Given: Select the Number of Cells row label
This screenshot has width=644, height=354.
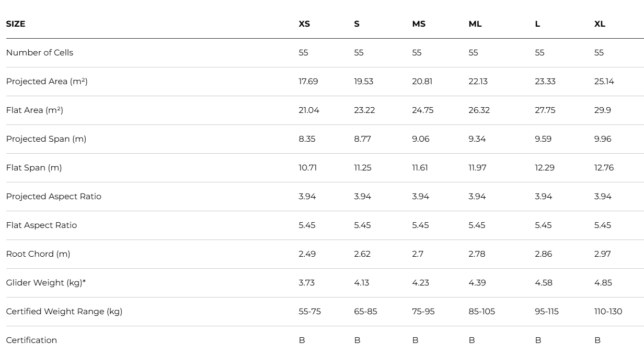Looking at the screenshot, I should pos(40,53).
